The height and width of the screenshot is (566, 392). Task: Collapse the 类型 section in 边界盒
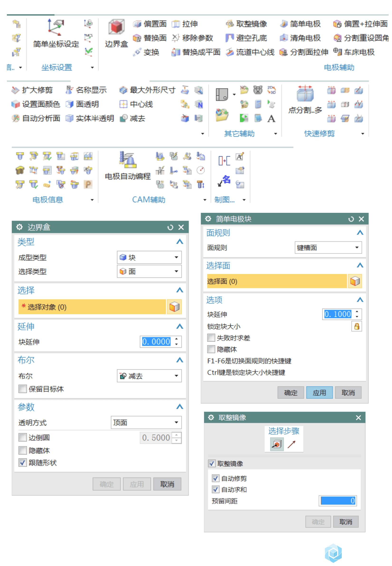point(180,242)
